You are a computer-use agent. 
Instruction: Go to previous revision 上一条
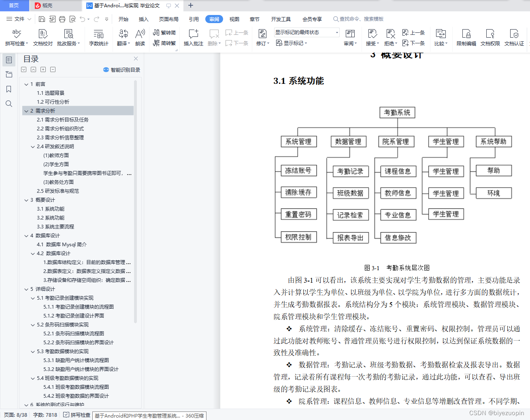[413, 33]
